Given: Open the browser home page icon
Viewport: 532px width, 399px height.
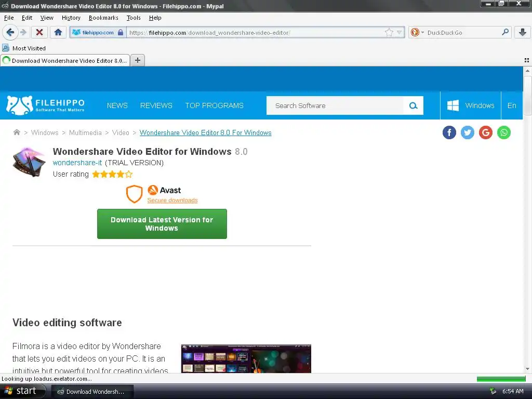Looking at the screenshot, I should 58,33.
